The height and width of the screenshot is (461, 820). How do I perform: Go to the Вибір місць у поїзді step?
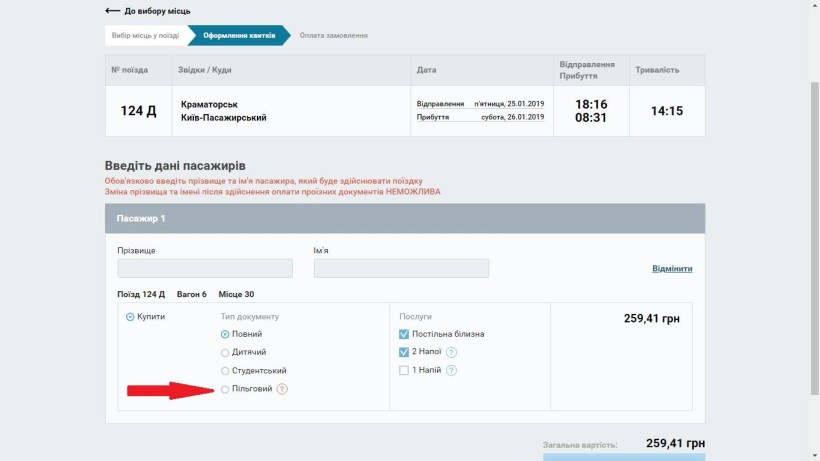tap(145, 35)
